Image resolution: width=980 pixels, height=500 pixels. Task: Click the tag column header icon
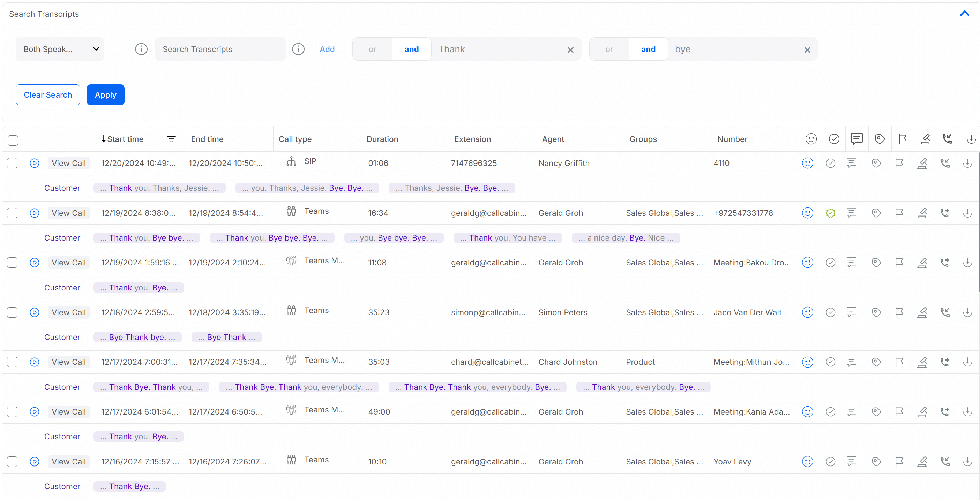880,139
